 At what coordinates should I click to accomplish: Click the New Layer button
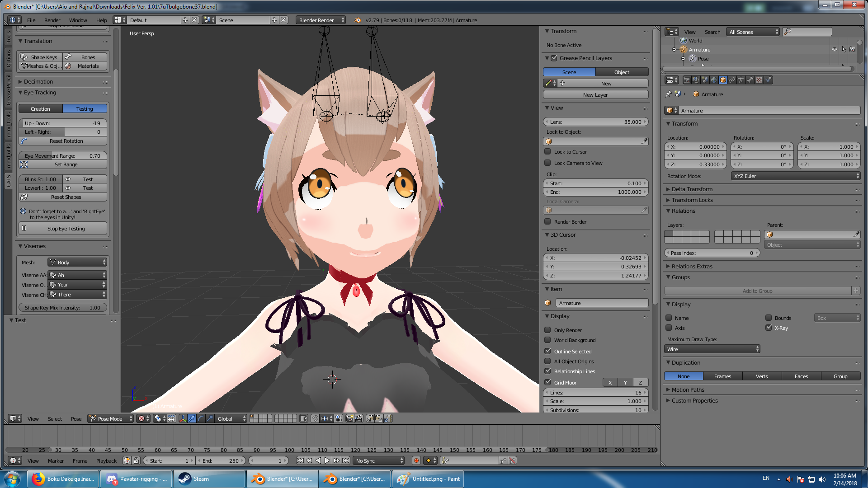(595, 95)
